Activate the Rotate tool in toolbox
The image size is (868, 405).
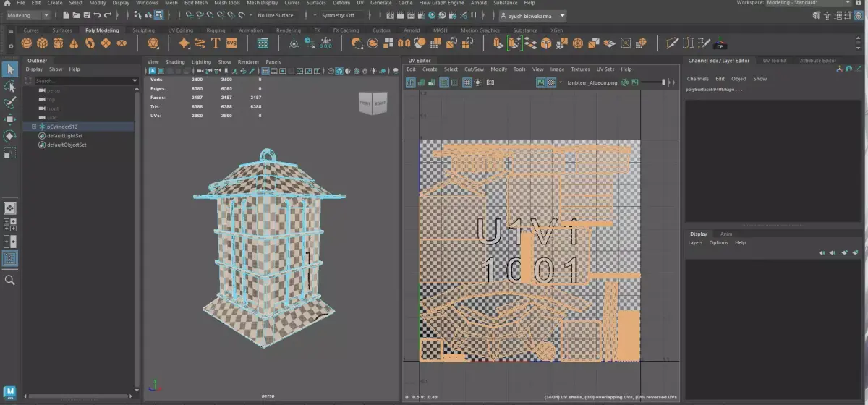coord(10,136)
